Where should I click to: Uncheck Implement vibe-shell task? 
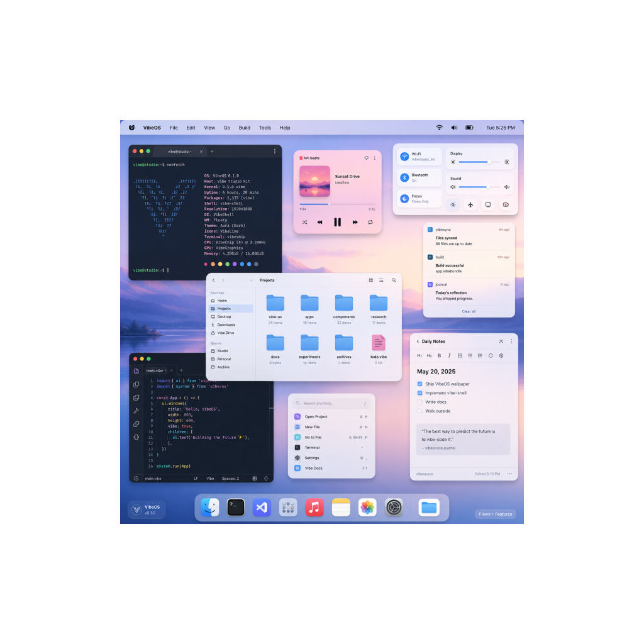point(419,393)
